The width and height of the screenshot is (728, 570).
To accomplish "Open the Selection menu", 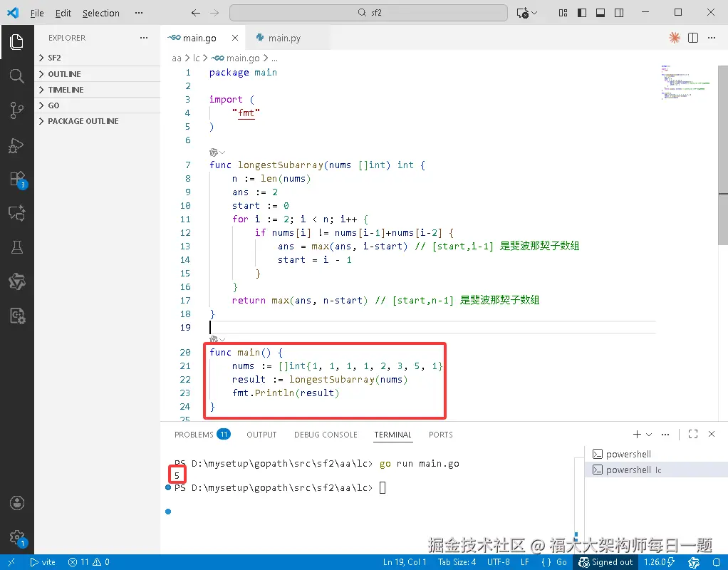I will click(100, 13).
